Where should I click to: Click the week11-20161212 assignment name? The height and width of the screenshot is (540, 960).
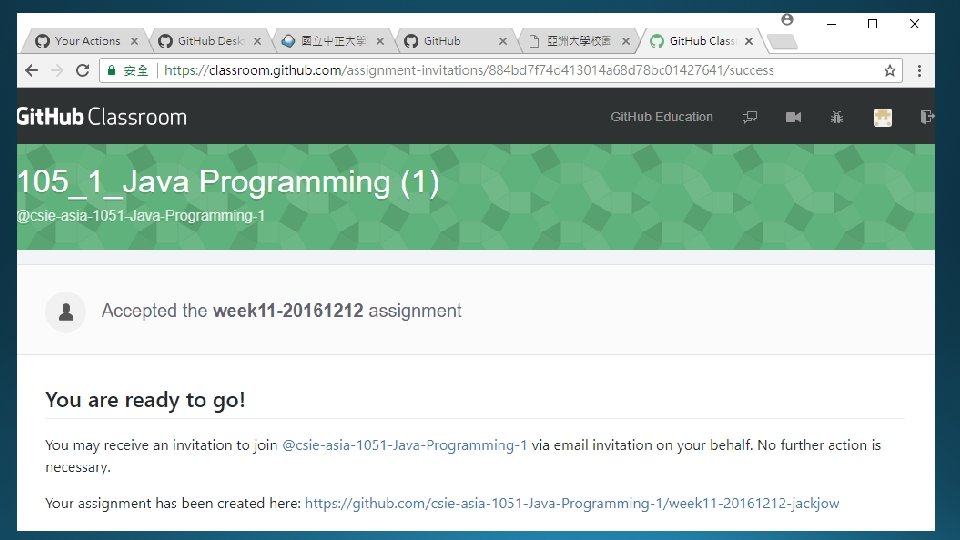288,310
